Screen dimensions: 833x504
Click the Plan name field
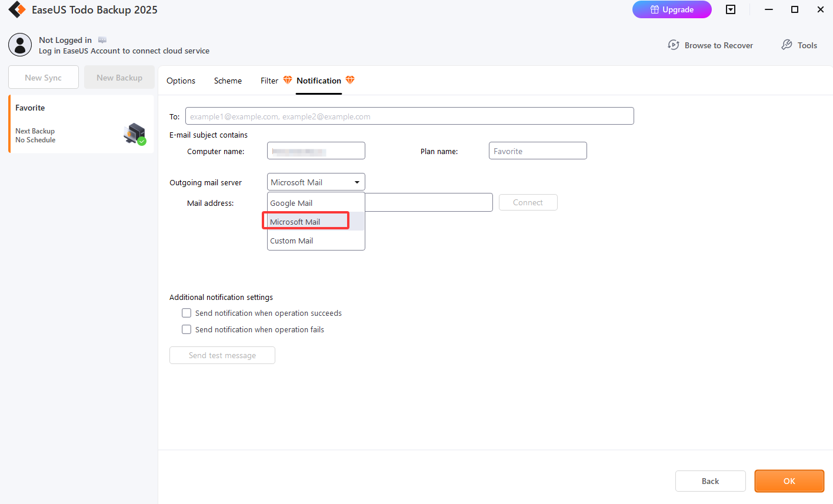pos(538,151)
